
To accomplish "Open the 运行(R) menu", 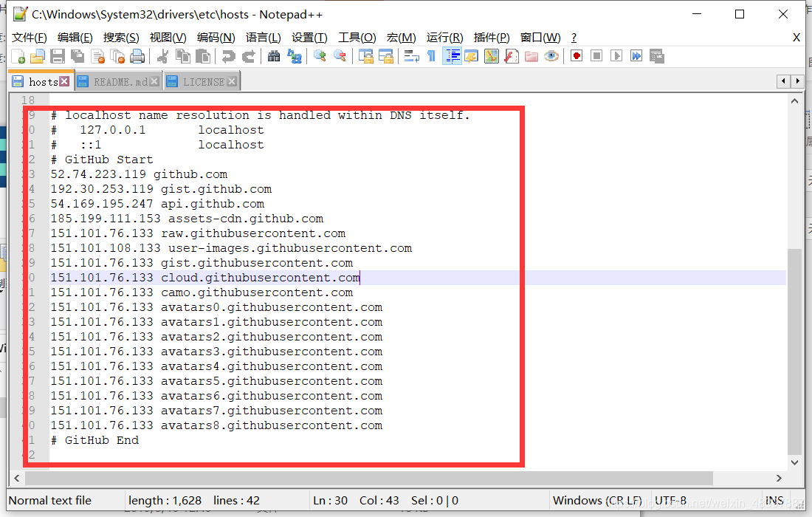I will (444, 38).
